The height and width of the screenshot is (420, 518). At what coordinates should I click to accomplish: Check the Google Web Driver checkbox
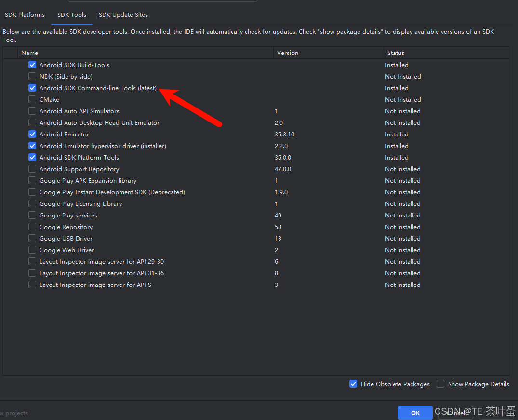[32, 250]
